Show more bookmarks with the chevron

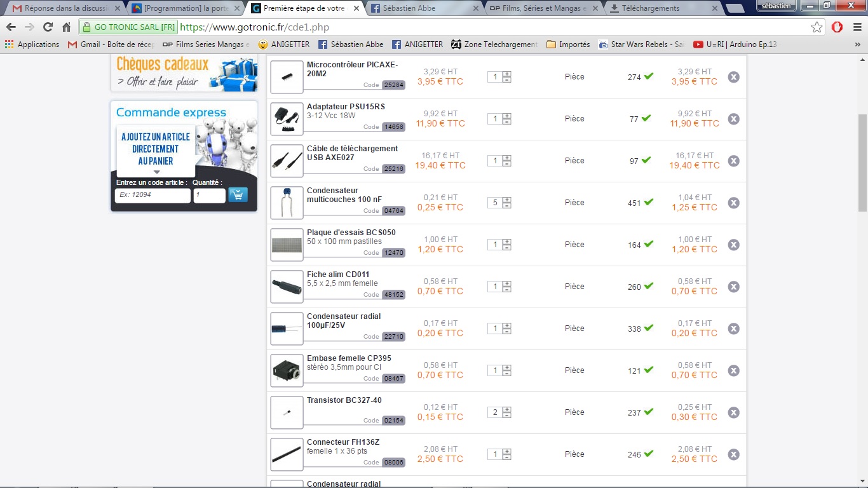coord(857,44)
